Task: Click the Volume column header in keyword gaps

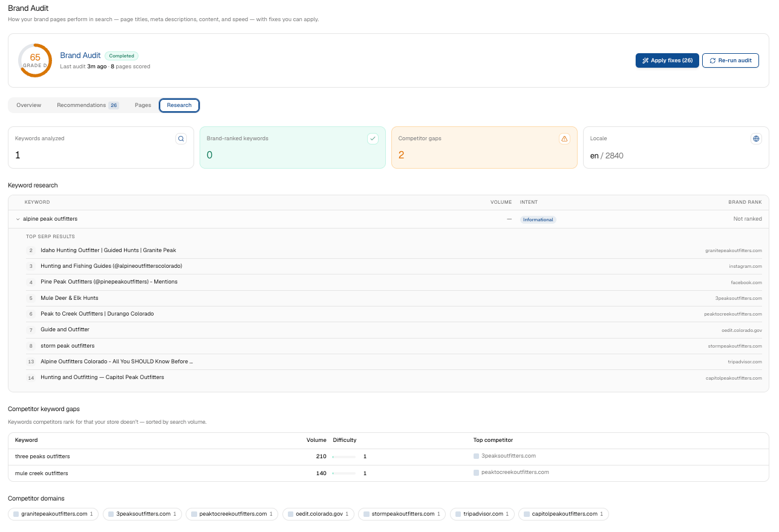Action: click(316, 440)
